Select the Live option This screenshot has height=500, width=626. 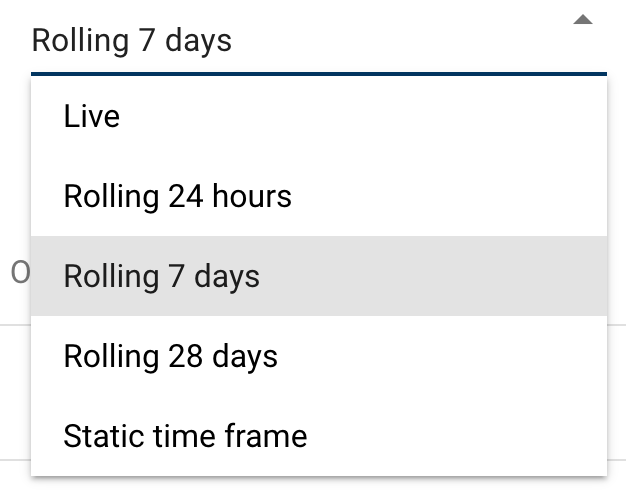click(x=92, y=116)
